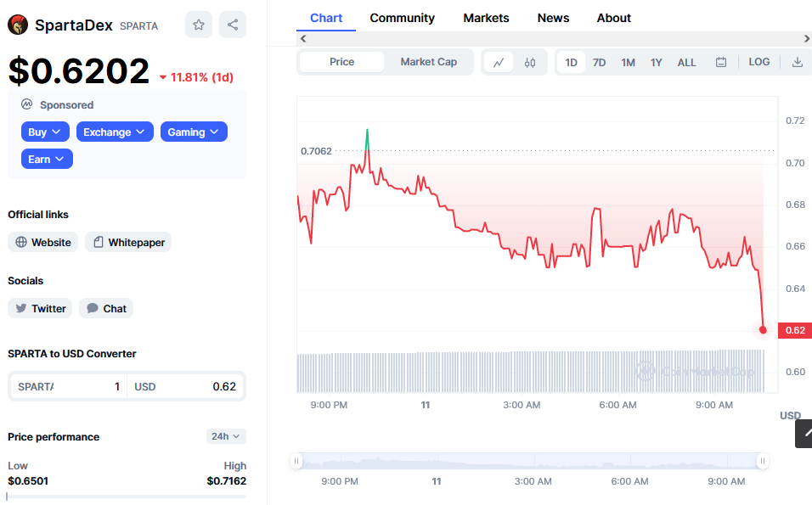Set chart range to 1M
The width and height of the screenshot is (812, 505).
[x=629, y=63]
